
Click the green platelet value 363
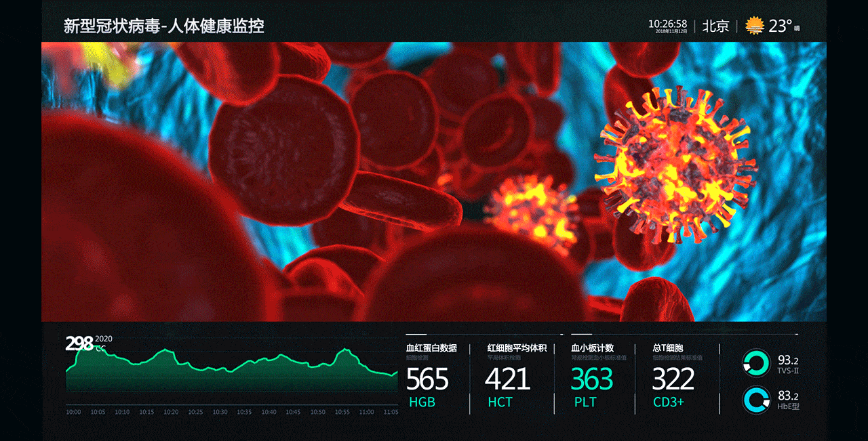click(x=592, y=379)
